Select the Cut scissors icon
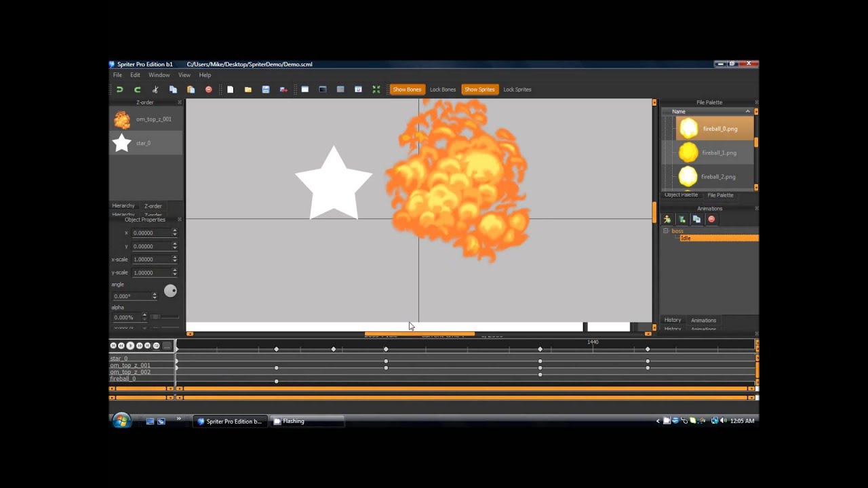The image size is (868, 488). 155,89
